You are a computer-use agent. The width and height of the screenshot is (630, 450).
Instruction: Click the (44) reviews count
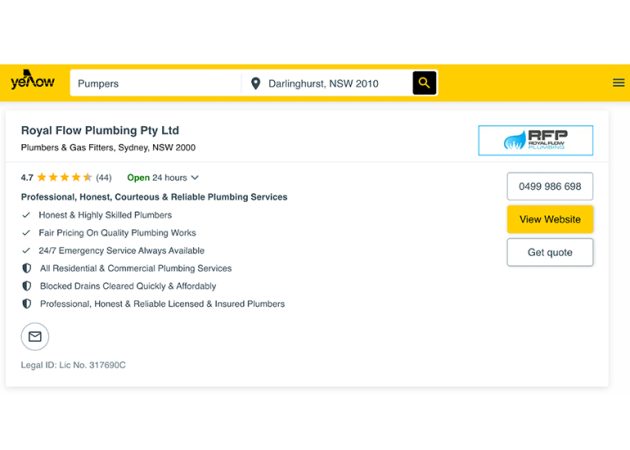pos(104,178)
